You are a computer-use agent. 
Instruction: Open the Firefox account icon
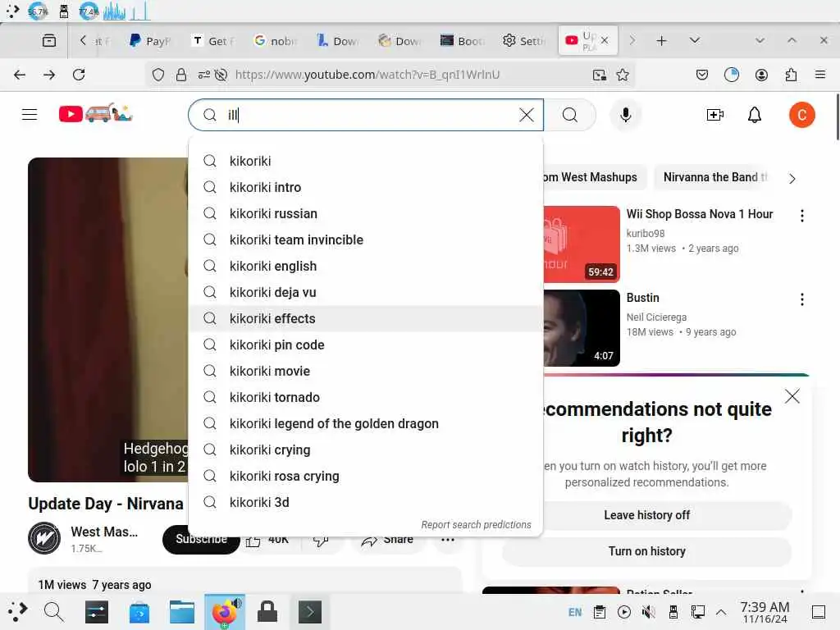coord(761,75)
